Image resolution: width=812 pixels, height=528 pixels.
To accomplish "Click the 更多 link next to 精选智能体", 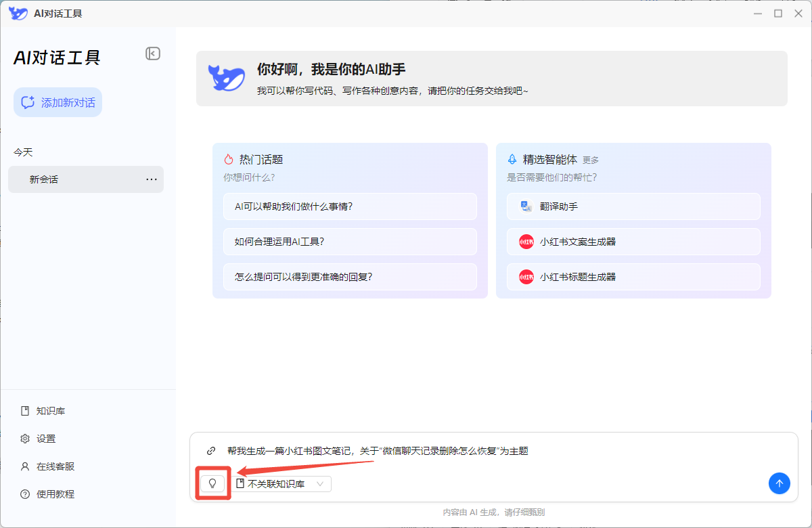I will pyautogui.click(x=591, y=160).
